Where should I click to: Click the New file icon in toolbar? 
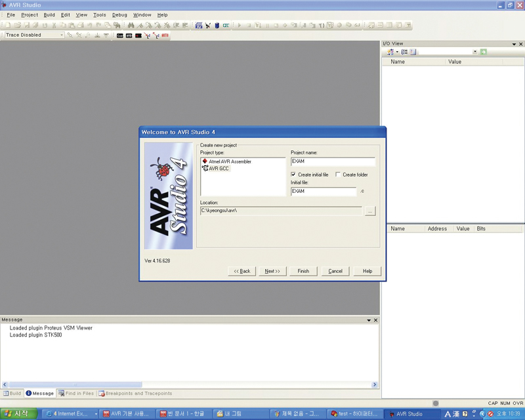coord(9,25)
